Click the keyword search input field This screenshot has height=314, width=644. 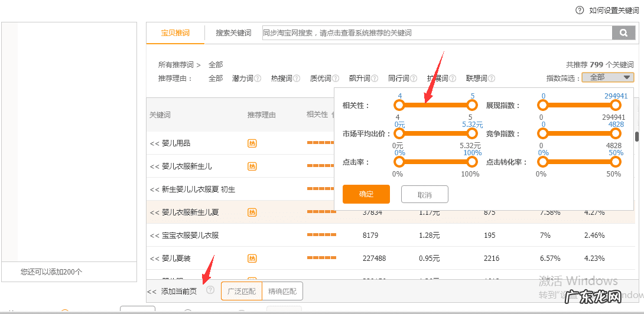(x=437, y=33)
